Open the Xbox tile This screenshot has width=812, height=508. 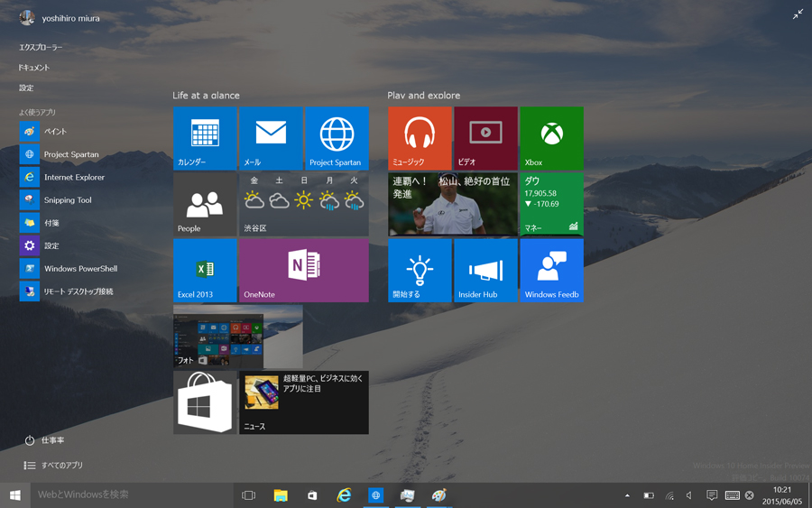(551, 138)
